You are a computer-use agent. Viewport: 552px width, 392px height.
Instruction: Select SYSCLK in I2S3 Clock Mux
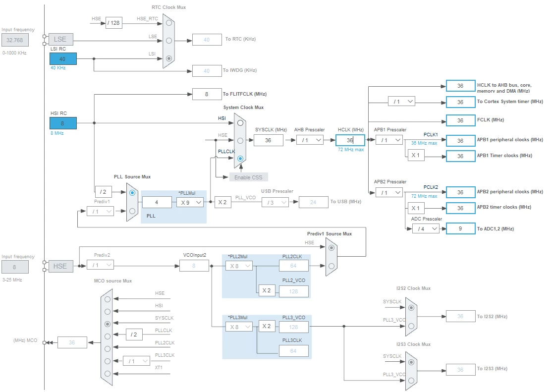coord(411,362)
